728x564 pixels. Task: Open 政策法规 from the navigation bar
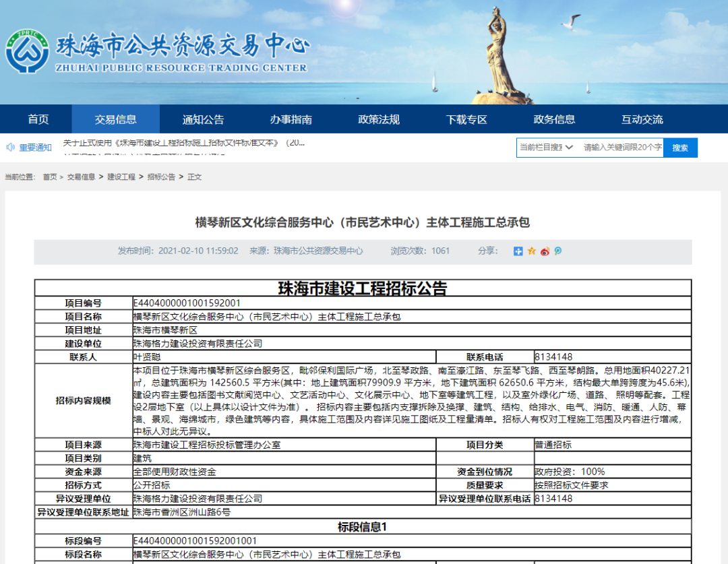point(378,119)
